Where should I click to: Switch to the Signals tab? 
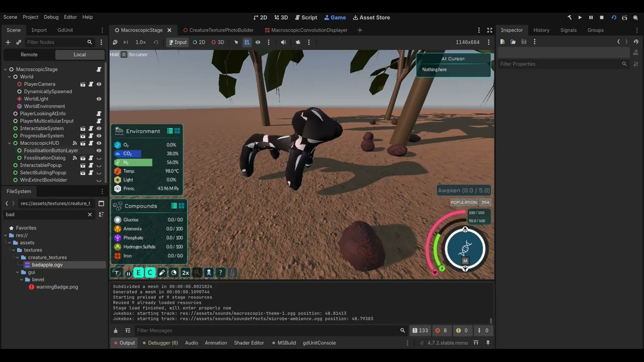(569, 30)
